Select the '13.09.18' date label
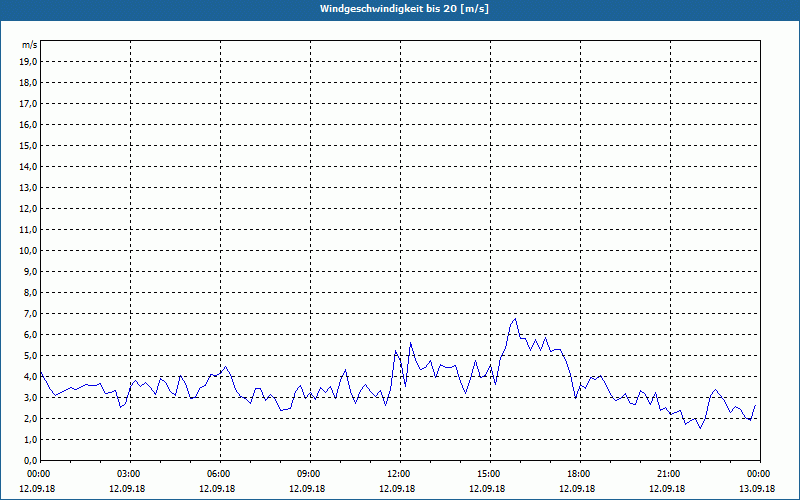Image resolution: width=800 pixels, height=500 pixels. 758,488
